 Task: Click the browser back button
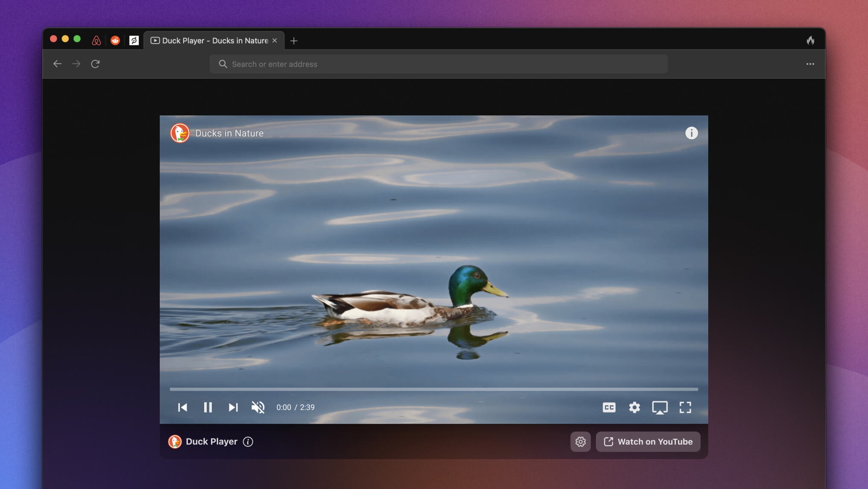coord(57,64)
